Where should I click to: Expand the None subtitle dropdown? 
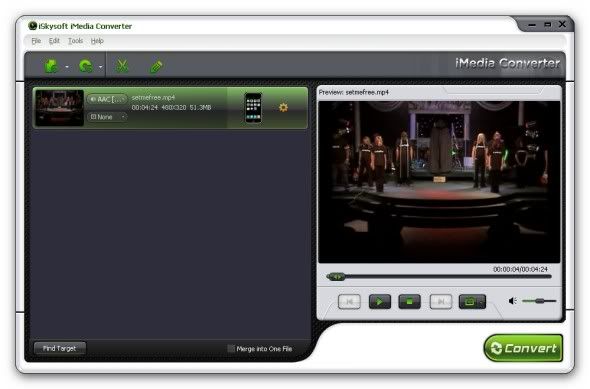(107, 117)
